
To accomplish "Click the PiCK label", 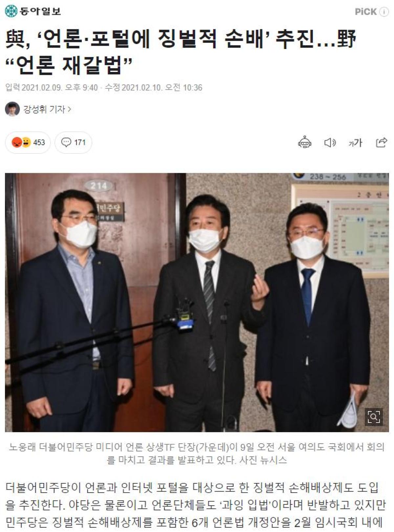I will point(366,12).
